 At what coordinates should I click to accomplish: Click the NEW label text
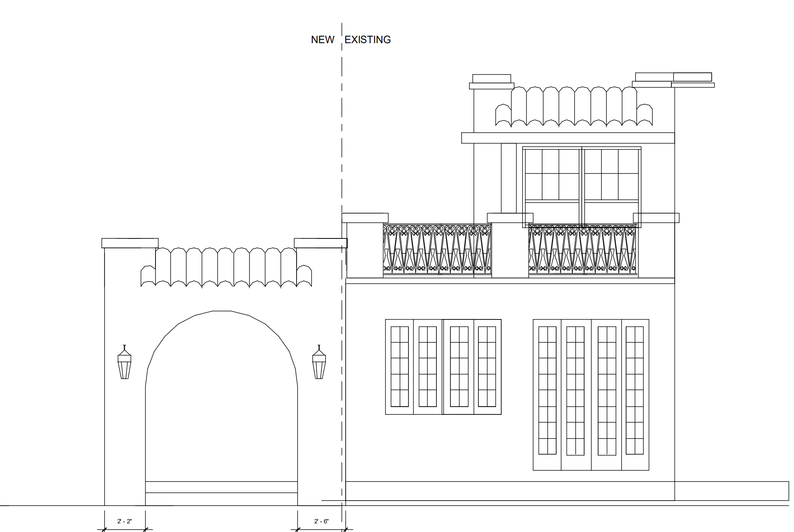[323, 40]
